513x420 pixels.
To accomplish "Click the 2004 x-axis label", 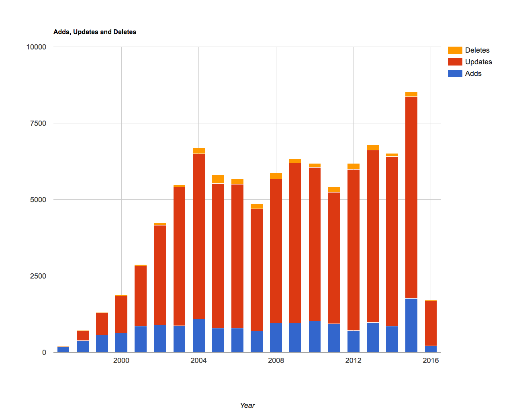I will tap(198, 361).
